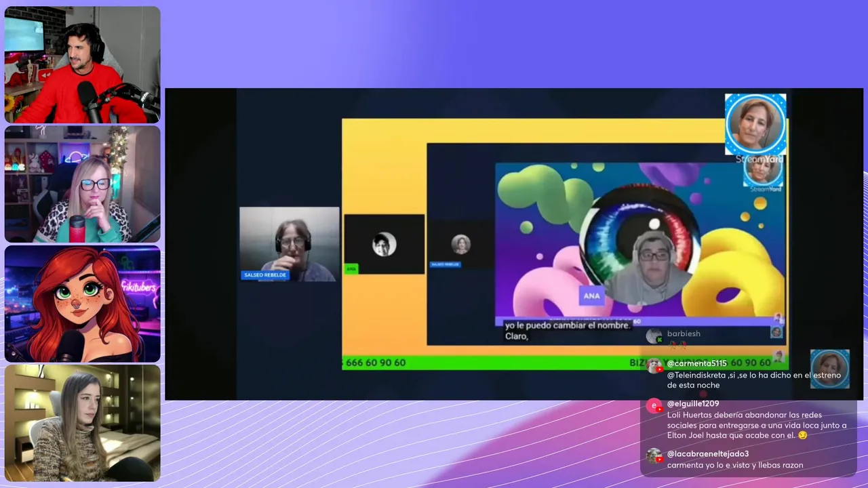This screenshot has height=488, width=868.
Task: Select the blonde woman with glasses webcam feed
Action: point(83,184)
